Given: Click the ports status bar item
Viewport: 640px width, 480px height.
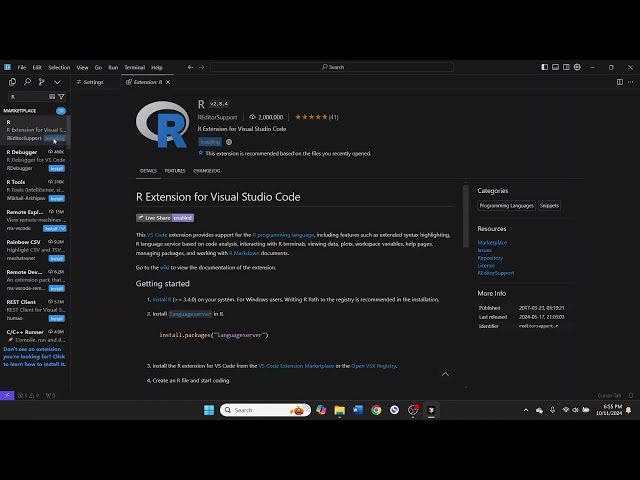Looking at the screenshot, I should 50,395.
